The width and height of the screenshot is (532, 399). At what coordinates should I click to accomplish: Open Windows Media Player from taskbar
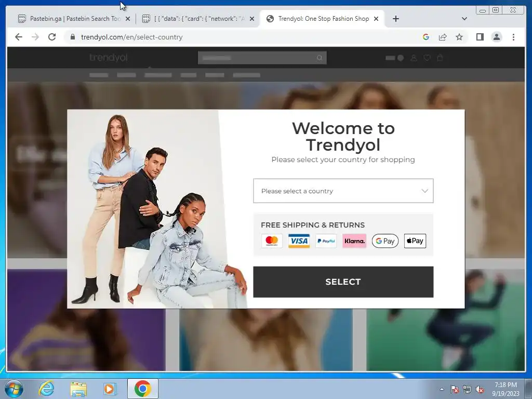point(110,389)
